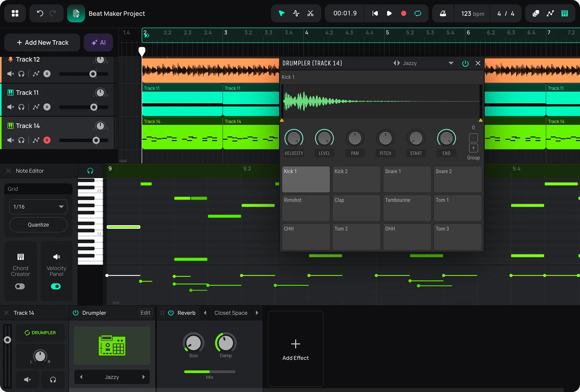Click Track 11 pan knob

tap(100, 93)
